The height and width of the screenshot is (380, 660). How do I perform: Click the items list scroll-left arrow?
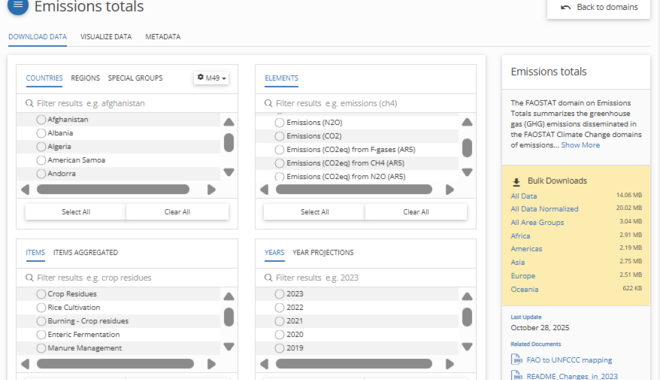pyautogui.click(x=25, y=364)
